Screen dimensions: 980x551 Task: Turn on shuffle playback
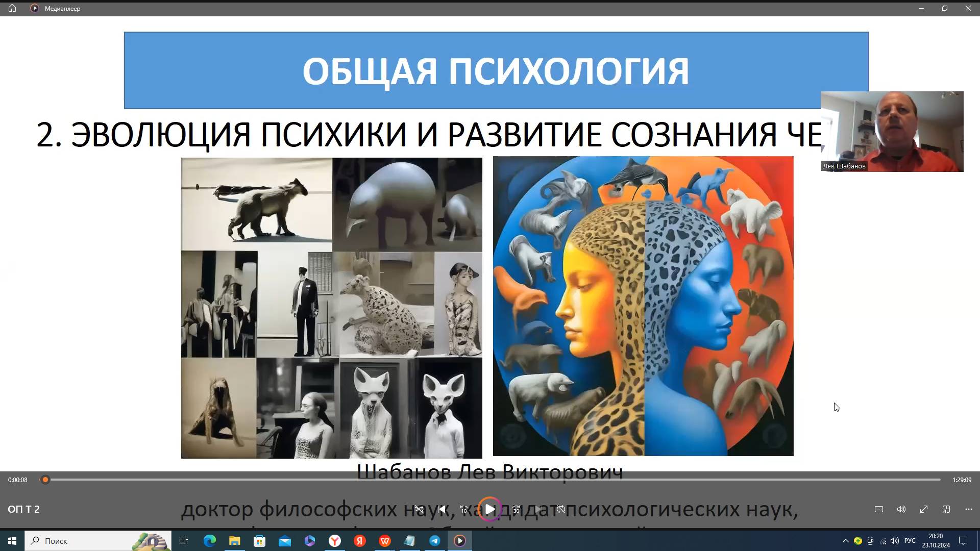pos(419,509)
